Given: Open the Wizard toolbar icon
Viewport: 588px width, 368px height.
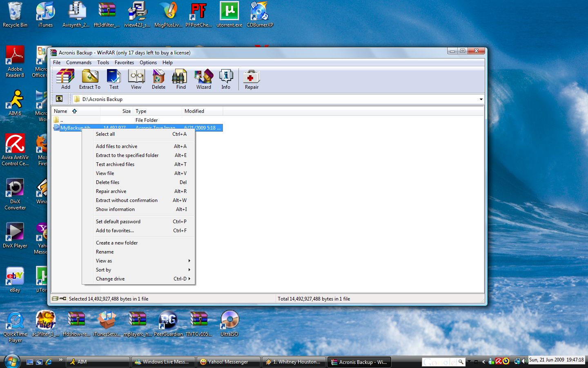Looking at the screenshot, I should click(203, 79).
